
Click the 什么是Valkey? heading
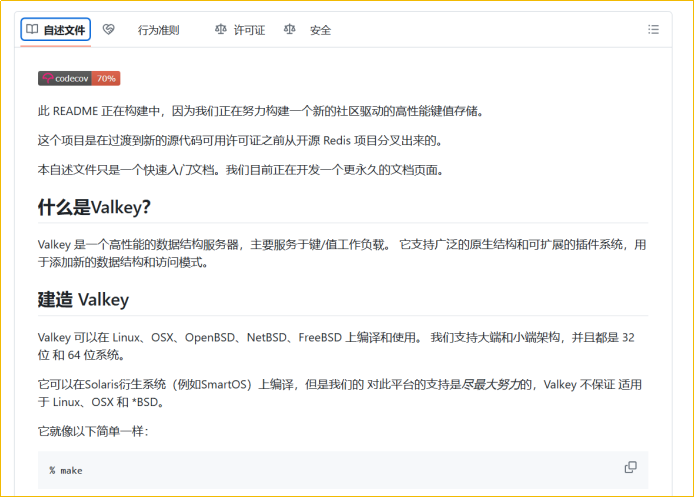point(94,207)
